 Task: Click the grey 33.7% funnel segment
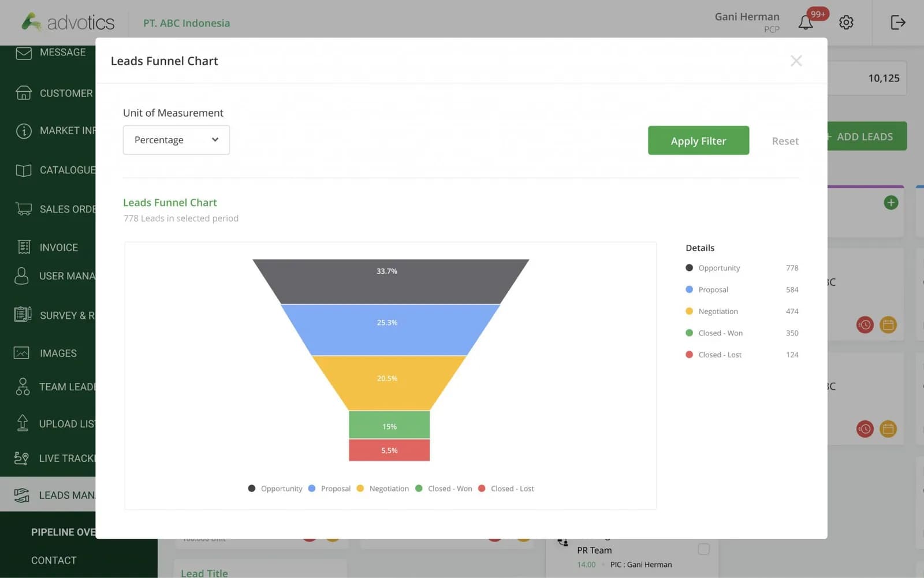pyautogui.click(x=390, y=281)
